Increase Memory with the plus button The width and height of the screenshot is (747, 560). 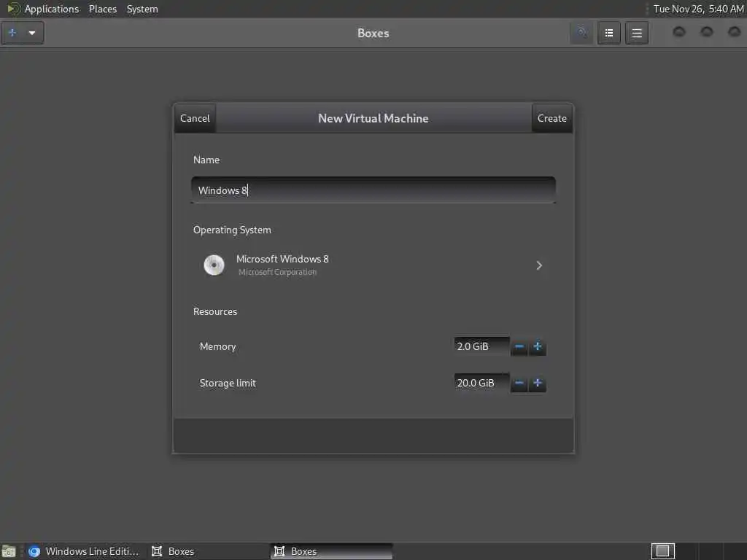538,346
